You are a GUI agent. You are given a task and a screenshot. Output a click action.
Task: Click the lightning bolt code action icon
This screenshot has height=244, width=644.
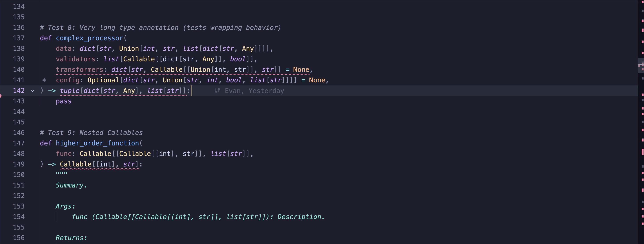click(x=44, y=80)
